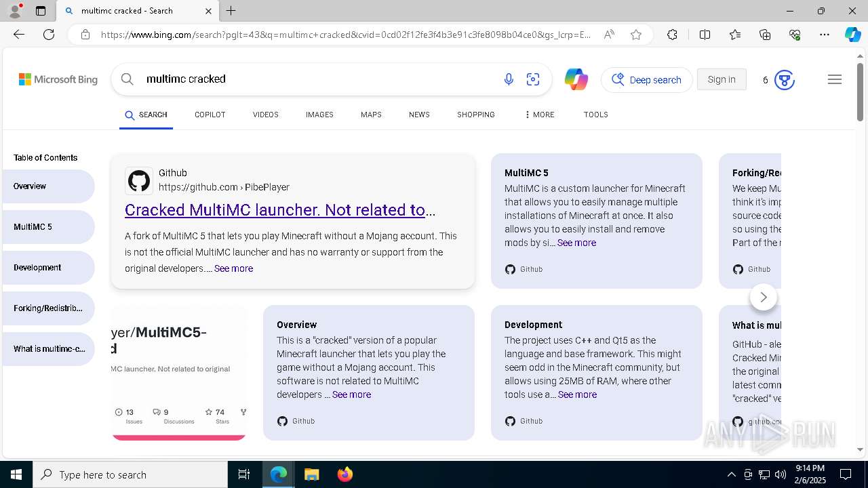Activate Read aloud icon in address bar
This screenshot has height=488, width=868.
[609, 35]
